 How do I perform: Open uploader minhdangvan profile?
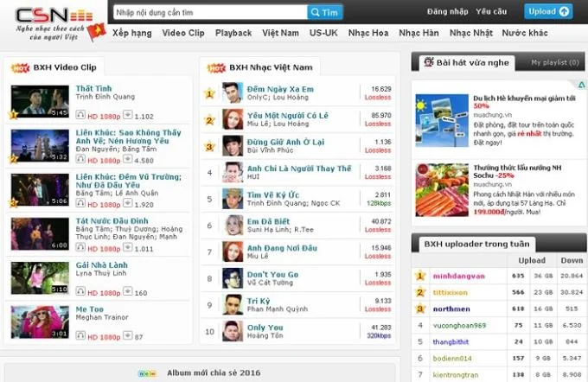458,276
